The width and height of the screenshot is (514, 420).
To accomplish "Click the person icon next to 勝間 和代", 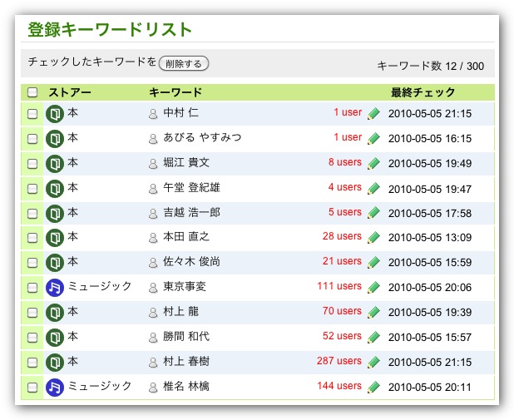I will (x=153, y=338).
